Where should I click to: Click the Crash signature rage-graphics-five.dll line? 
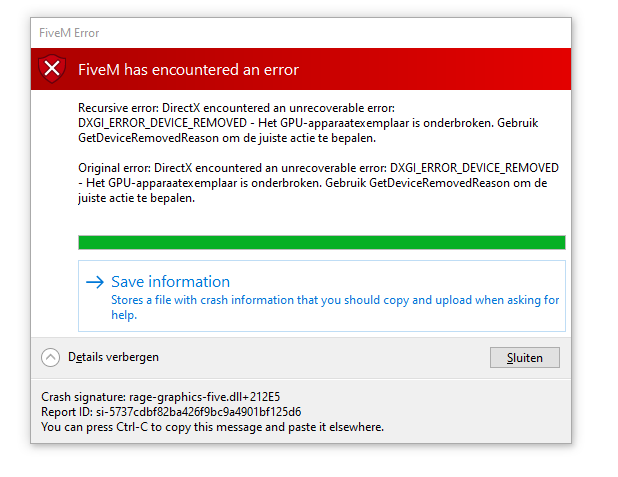tap(160, 397)
